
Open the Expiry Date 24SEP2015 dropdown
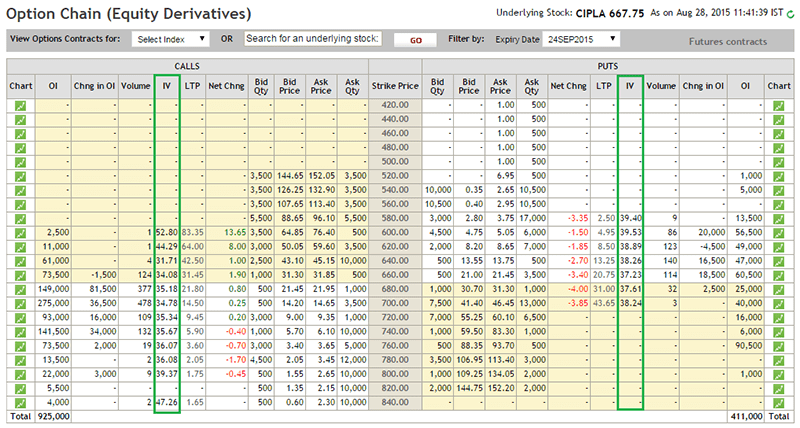[581, 39]
